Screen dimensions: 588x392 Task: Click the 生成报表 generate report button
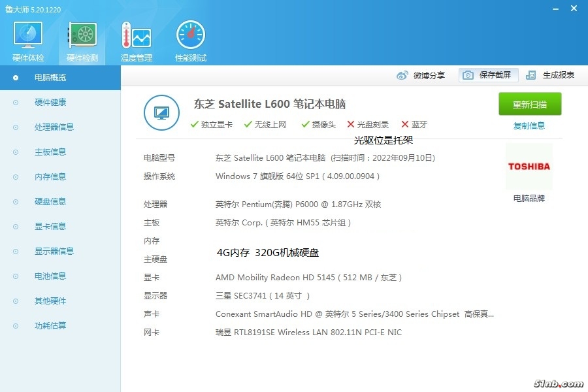coord(550,75)
